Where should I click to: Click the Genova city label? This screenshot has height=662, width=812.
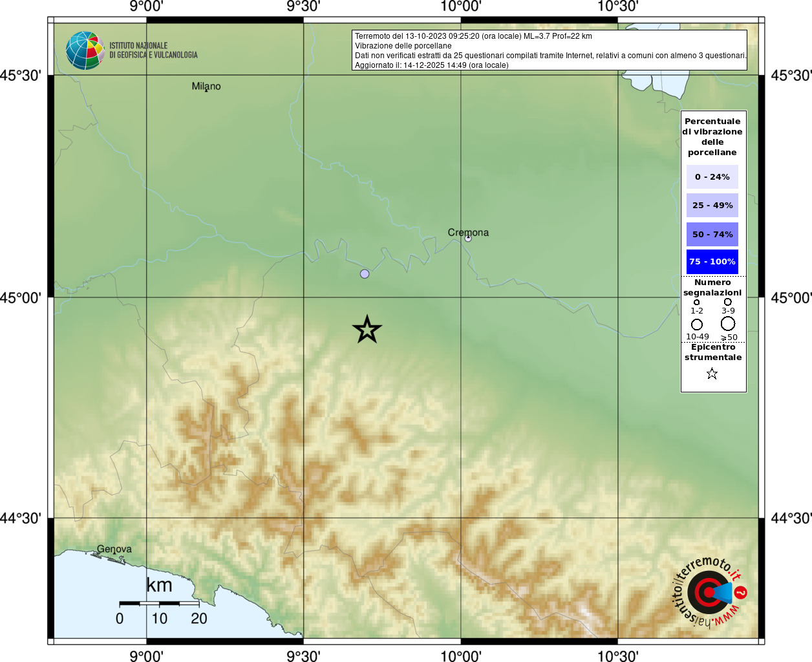114,549
